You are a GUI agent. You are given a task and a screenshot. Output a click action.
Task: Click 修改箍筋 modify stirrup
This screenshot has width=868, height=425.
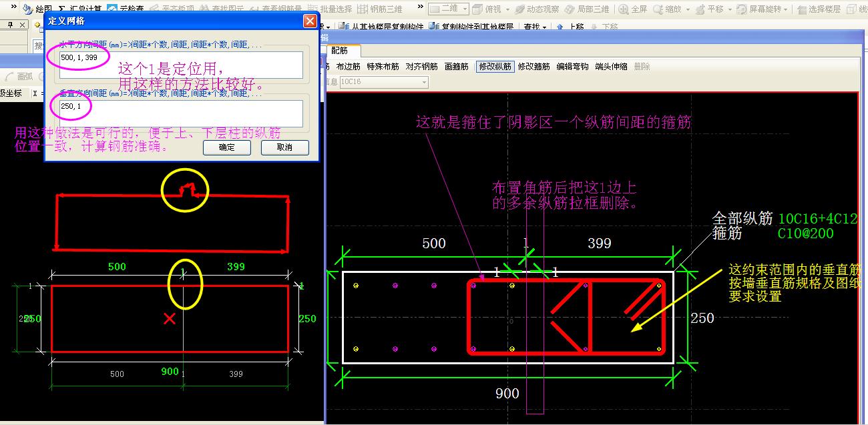pyautogui.click(x=534, y=67)
